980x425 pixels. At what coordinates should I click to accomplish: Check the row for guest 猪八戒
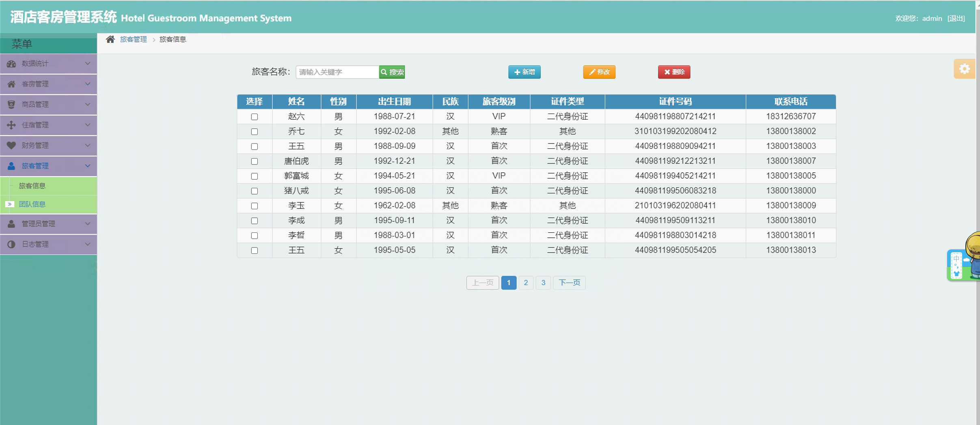click(x=255, y=191)
